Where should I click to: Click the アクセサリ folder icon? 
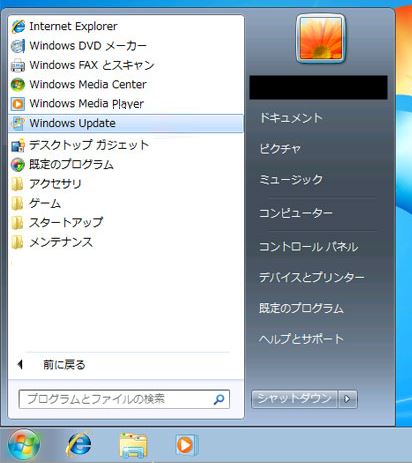click(18, 184)
